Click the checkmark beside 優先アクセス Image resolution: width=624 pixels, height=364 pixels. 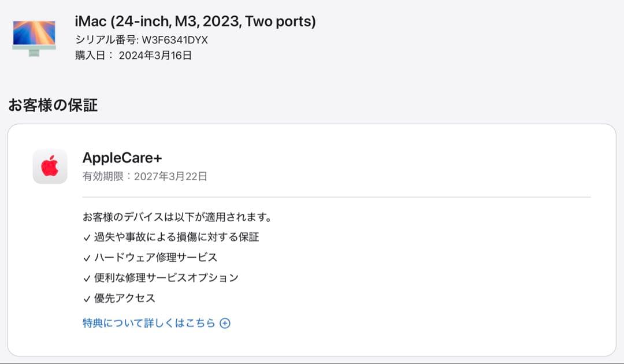(87, 299)
